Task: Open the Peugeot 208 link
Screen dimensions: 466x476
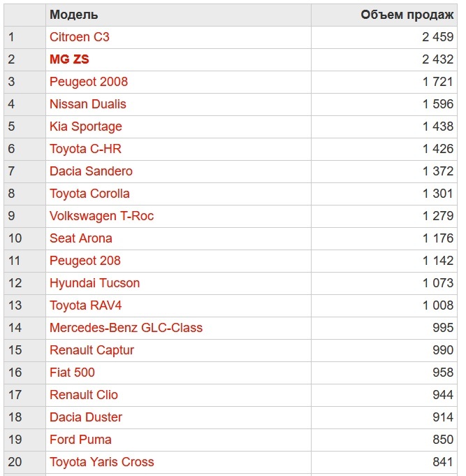Action: click(x=85, y=261)
